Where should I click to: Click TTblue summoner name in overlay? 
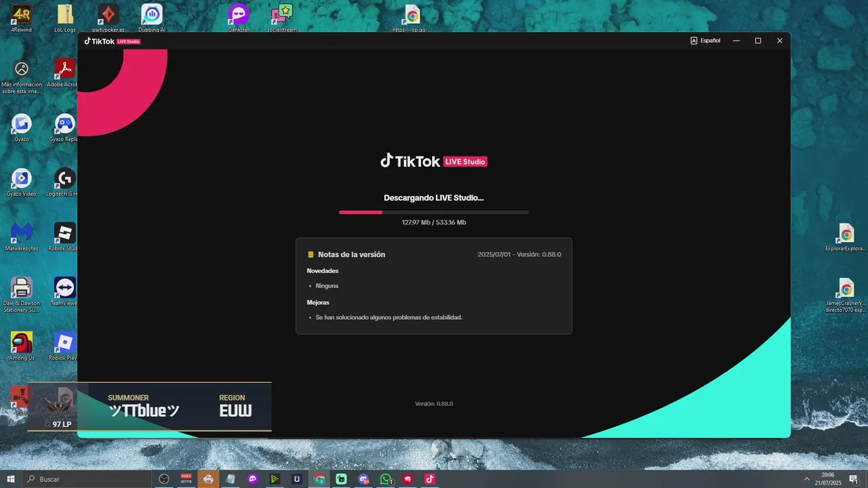(x=144, y=411)
